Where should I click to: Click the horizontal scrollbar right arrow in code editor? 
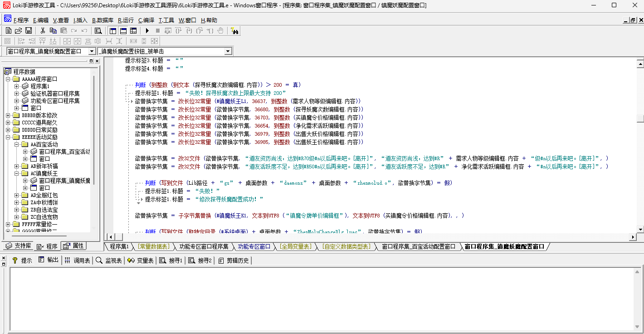point(633,237)
